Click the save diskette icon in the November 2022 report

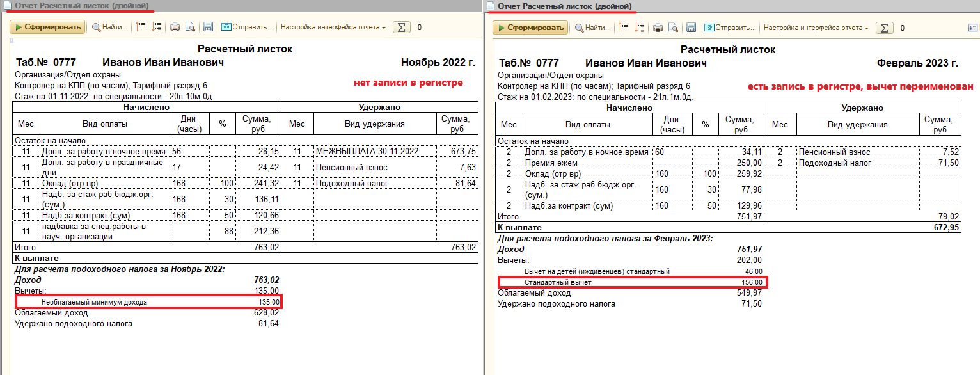pos(208,28)
